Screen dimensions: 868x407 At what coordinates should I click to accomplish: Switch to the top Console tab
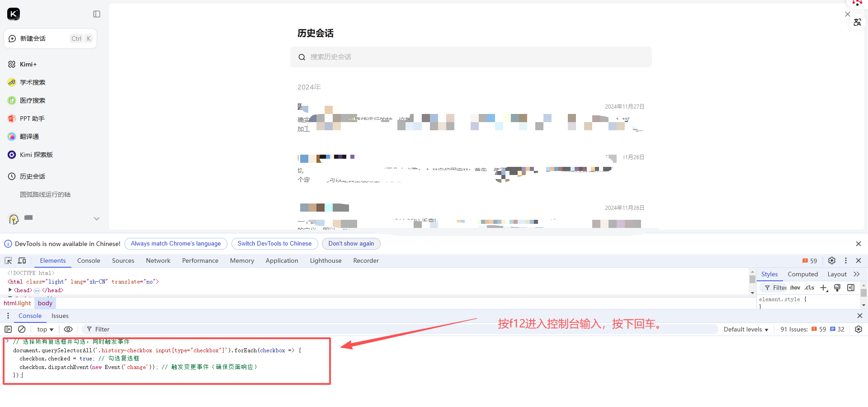point(89,261)
